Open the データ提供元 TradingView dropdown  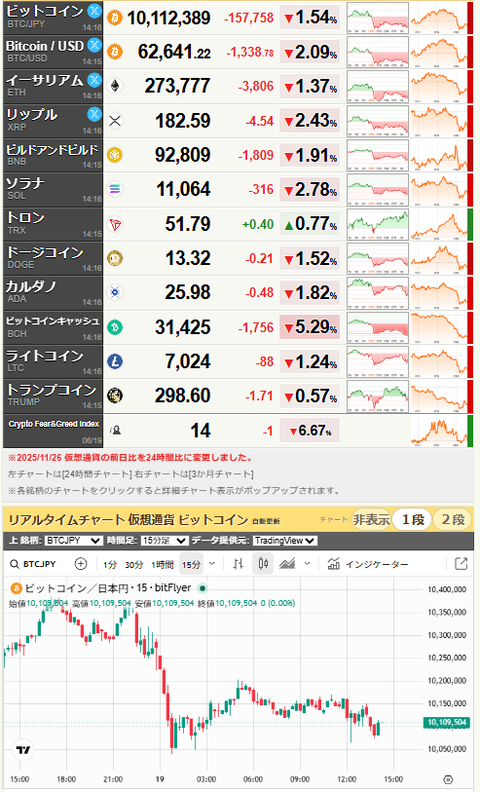(x=285, y=540)
